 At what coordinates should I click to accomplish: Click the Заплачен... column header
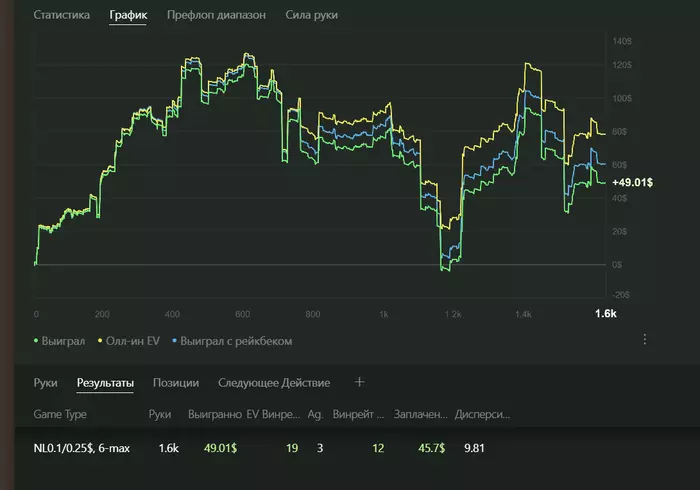(x=420, y=413)
